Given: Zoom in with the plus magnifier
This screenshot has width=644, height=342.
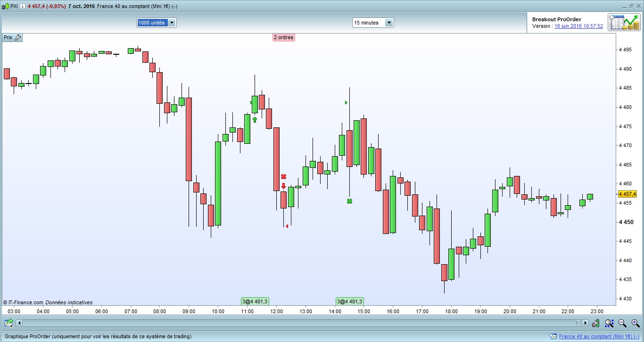Looking at the screenshot, I should (636, 323).
